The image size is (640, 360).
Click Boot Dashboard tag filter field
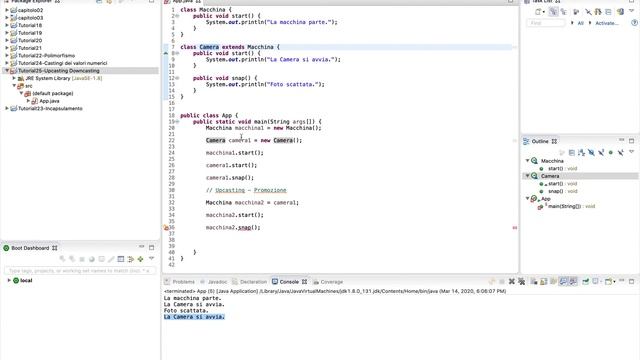click(x=80, y=271)
